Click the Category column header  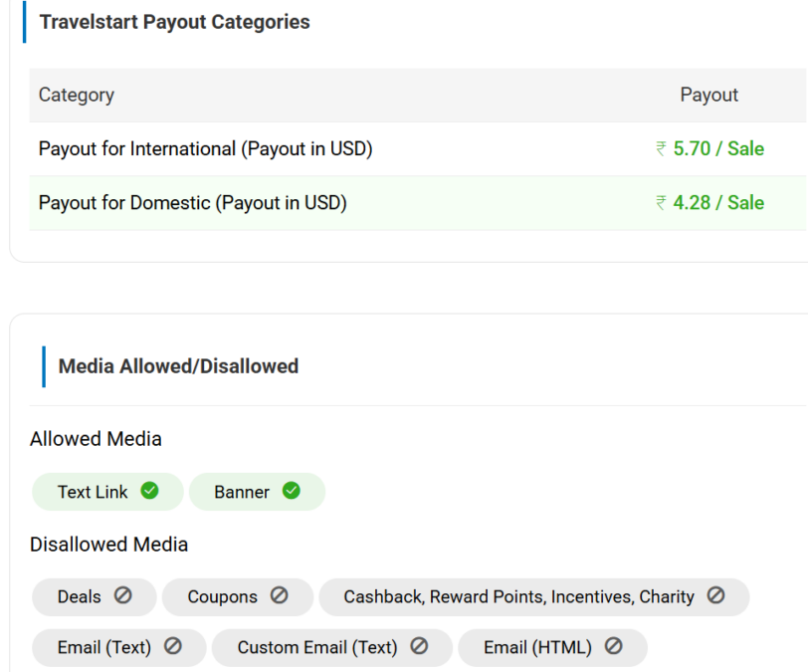click(77, 95)
